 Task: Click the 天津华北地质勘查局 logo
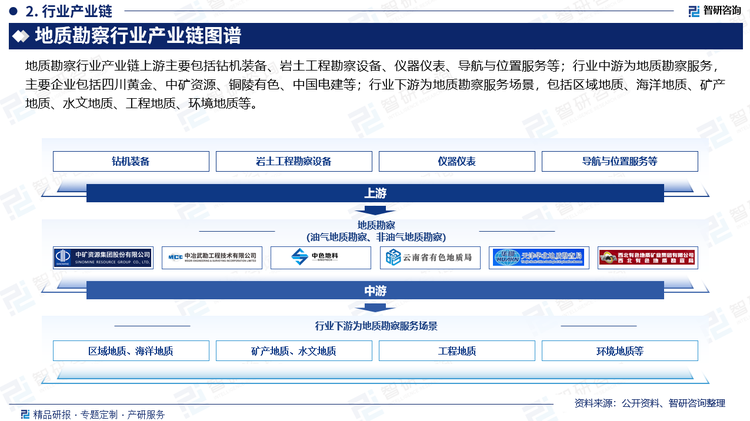click(x=539, y=258)
